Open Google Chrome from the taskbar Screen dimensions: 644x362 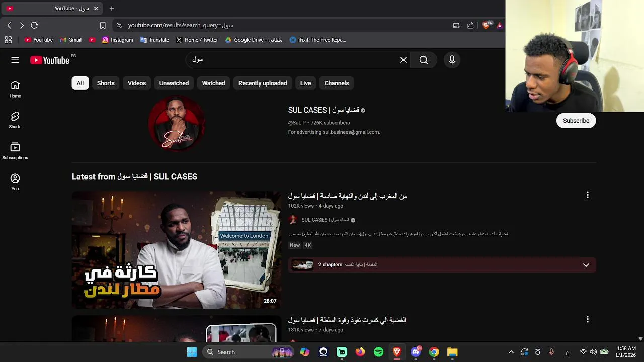coord(434,352)
